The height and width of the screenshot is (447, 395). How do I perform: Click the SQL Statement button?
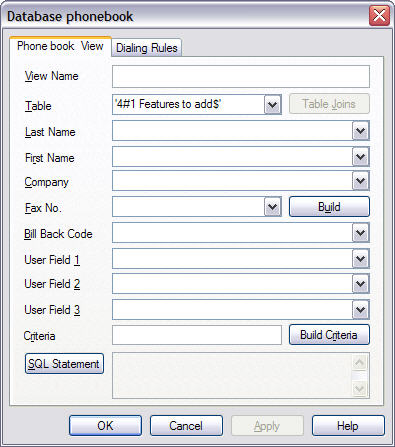point(64,364)
